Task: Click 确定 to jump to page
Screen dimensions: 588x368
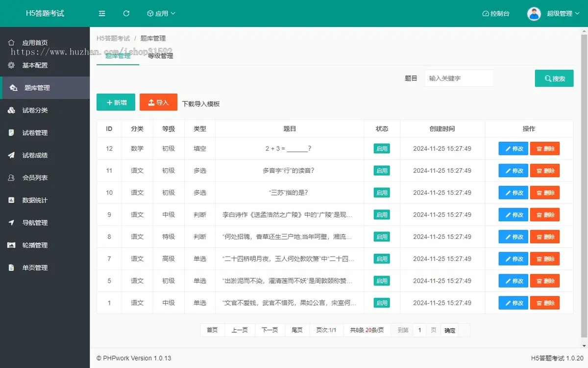Action: click(450, 330)
